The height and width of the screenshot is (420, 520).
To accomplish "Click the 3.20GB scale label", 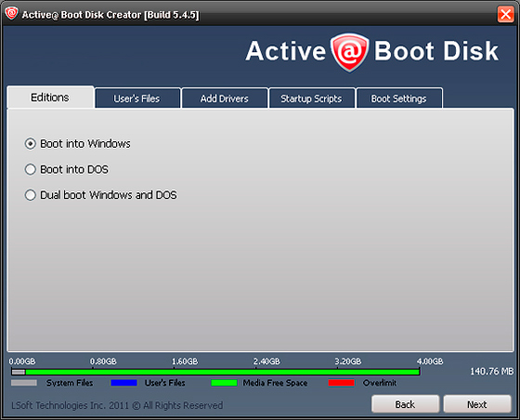I will tap(347, 361).
